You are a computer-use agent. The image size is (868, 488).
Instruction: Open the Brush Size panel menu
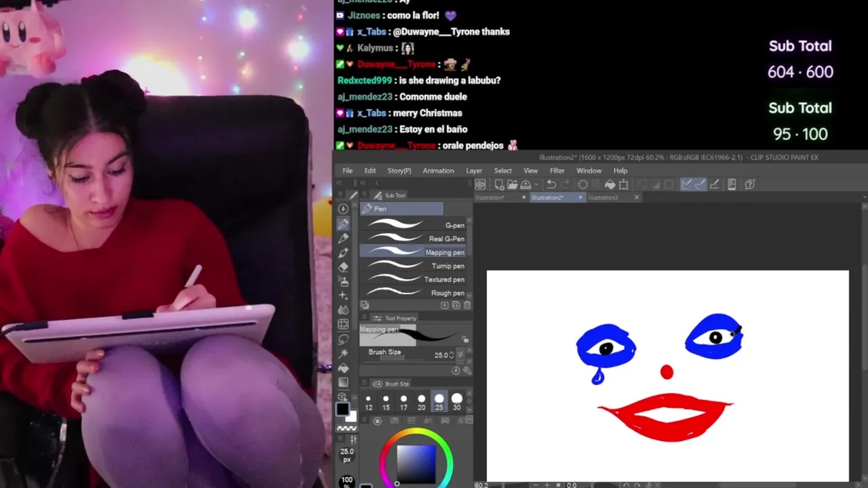click(364, 384)
